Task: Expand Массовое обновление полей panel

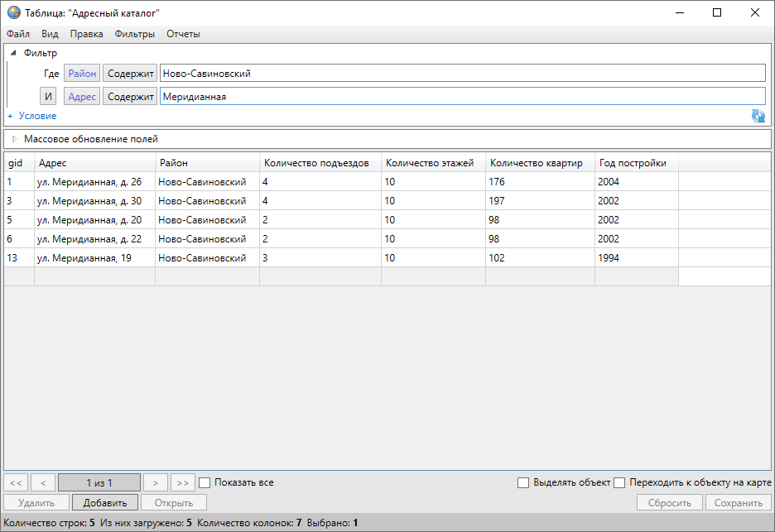Action: pyautogui.click(x=14, y=139)
